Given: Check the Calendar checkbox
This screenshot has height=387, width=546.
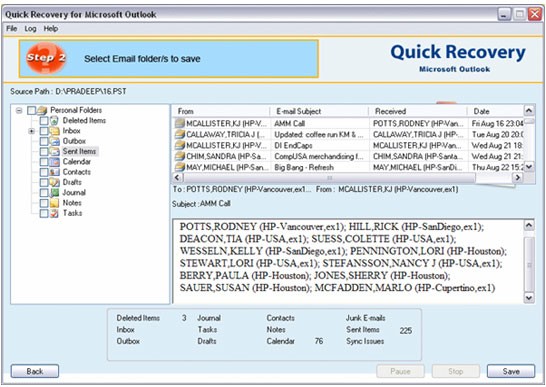Looking at the screenshot, I should point(44,162).
